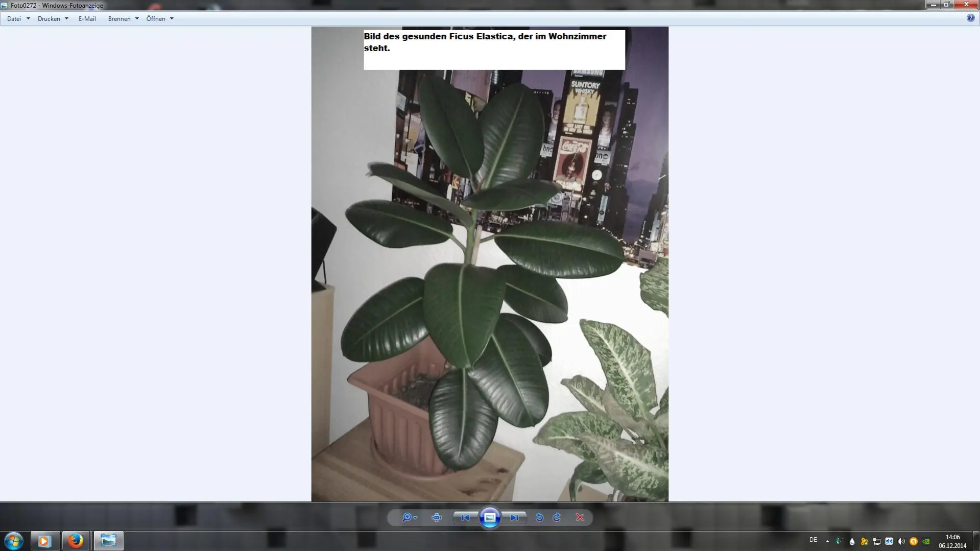Expand the Brennen dropdown

click(x=123, y=19)
